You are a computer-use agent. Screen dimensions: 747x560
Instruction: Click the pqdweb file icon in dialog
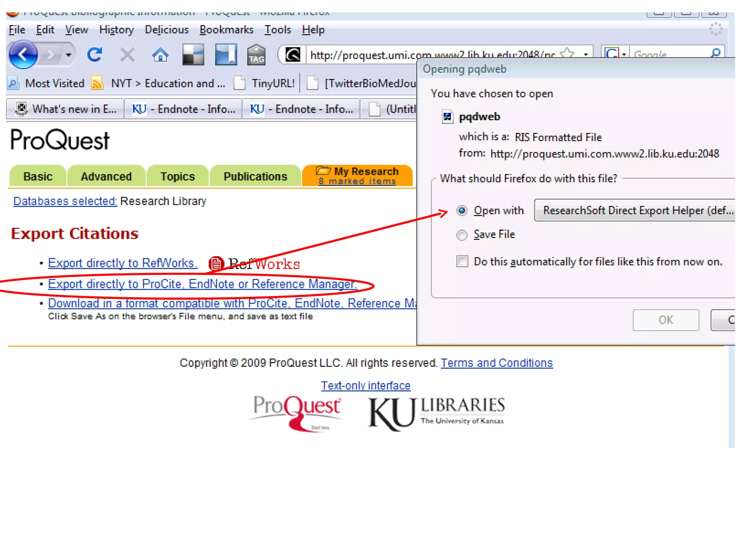(x=448, y=117)
